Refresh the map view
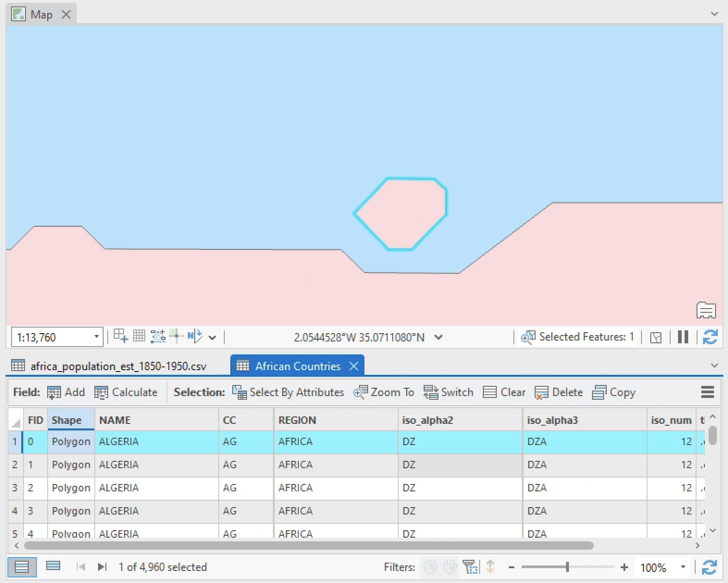The width and height of the screenshot is (728, 583). click(x=710, y=337)
